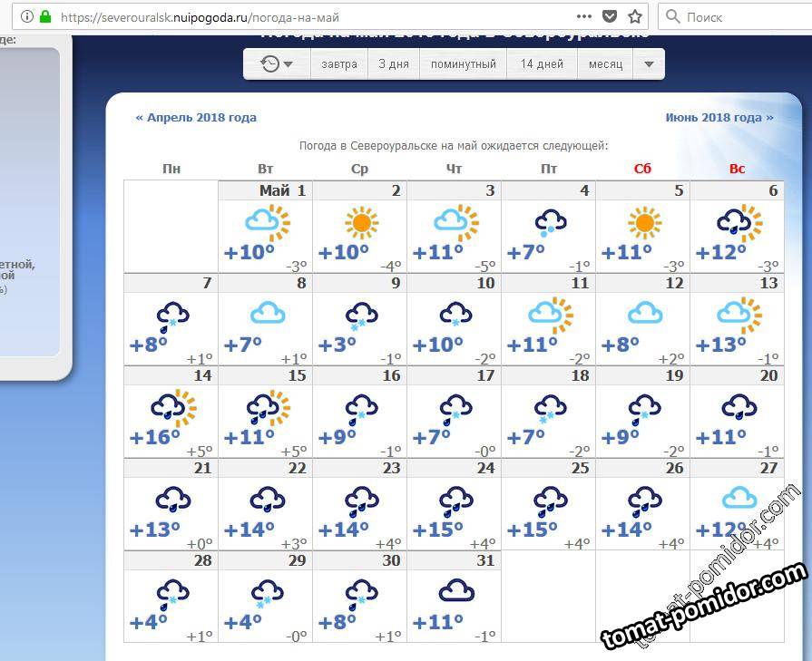This screenshot has height=661, width=812.
Task: Click the site info icon in address bar
Action: 25,16
